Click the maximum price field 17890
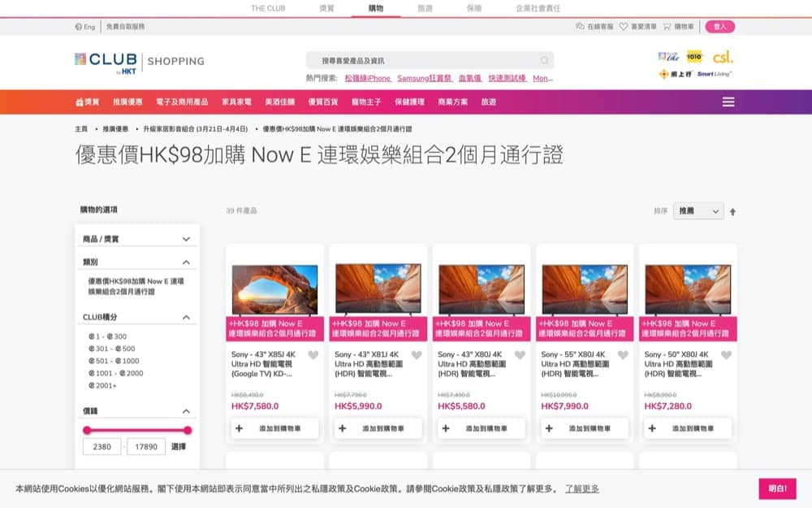The width and height of the screenshot is (812, 508). (146, 446)
